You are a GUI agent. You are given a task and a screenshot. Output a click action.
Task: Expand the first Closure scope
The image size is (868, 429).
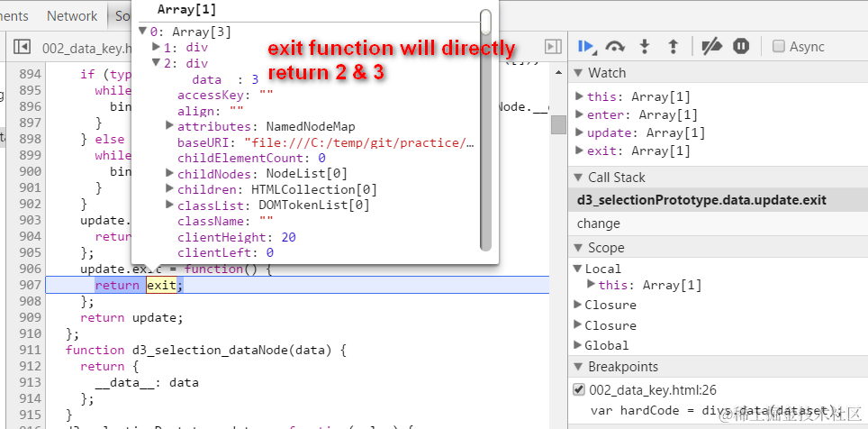point(578,305)
